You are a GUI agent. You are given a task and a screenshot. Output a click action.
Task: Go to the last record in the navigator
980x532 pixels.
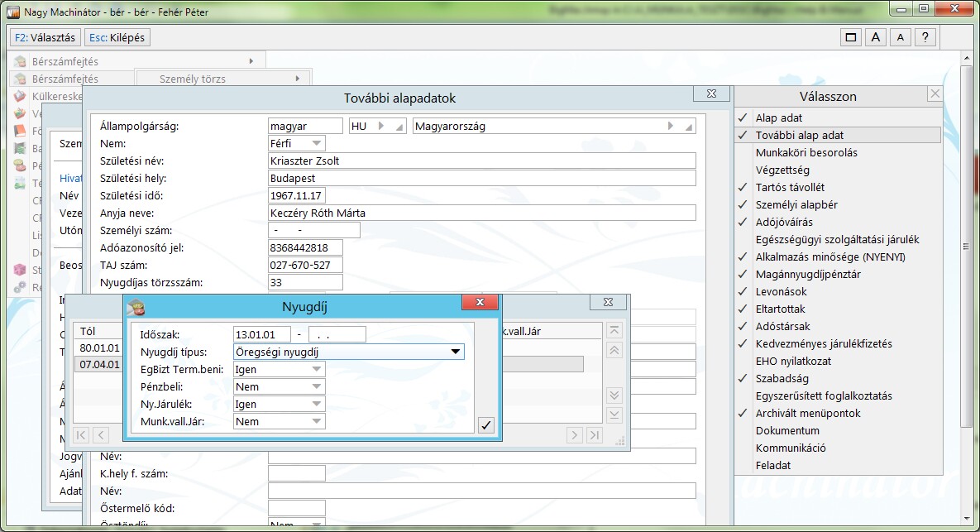coord(595,434)
